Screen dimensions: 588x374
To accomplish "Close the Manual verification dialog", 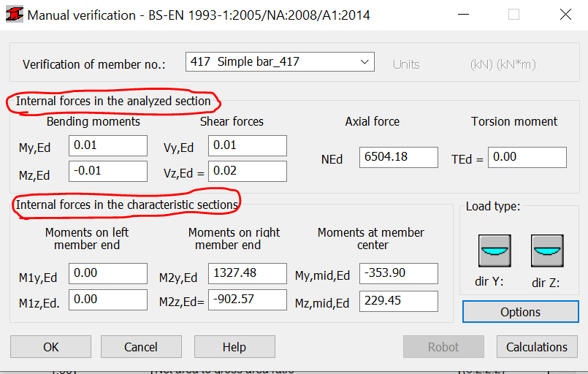I will pos(565,15).
